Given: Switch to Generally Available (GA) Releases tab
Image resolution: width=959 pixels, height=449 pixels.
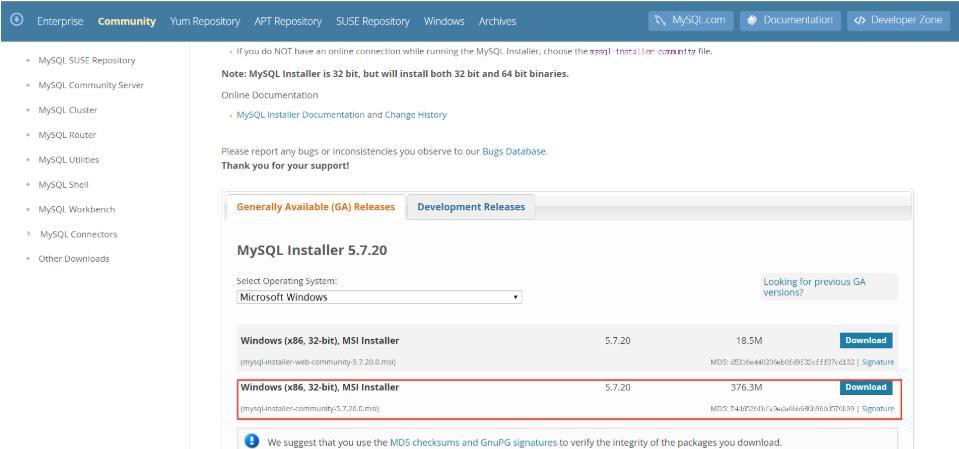Looking at the screenshot, I should pos(316,207).
